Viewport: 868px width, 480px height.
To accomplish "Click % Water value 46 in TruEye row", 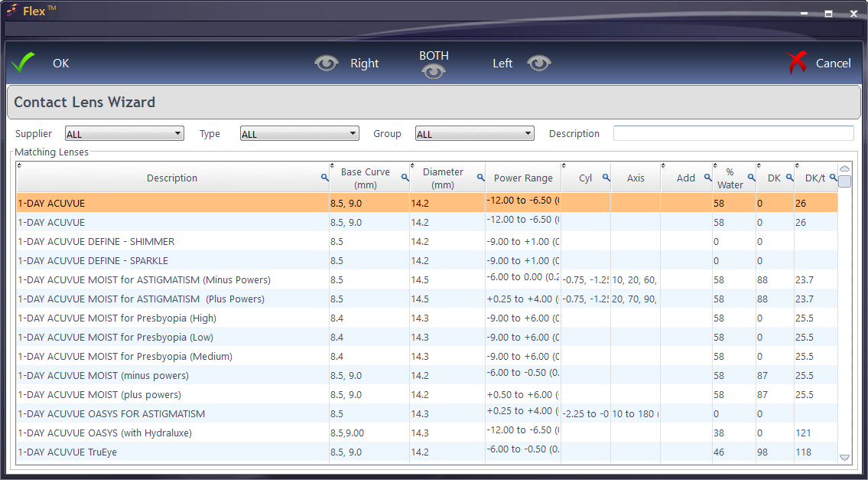I will [x=719, y=452].
